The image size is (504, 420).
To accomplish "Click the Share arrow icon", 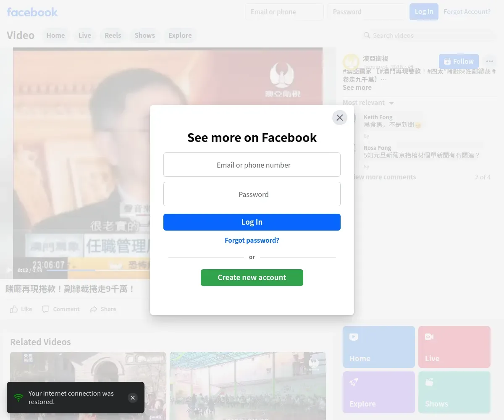I will [94, 309].
